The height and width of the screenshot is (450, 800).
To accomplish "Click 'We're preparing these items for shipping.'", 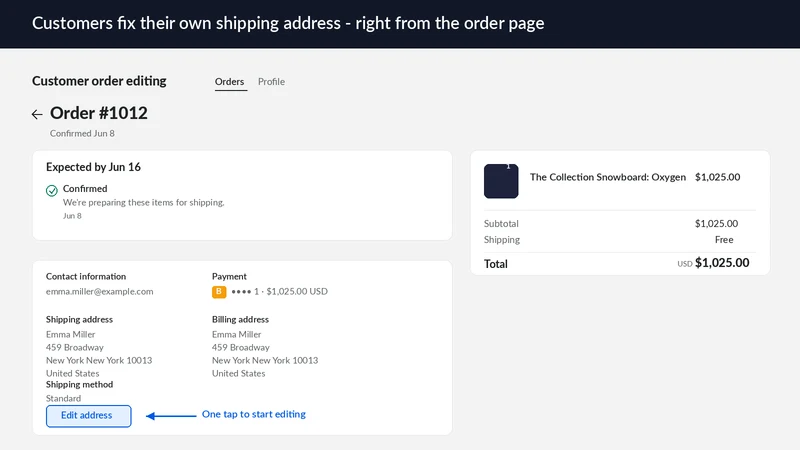I will click(143, 203).
